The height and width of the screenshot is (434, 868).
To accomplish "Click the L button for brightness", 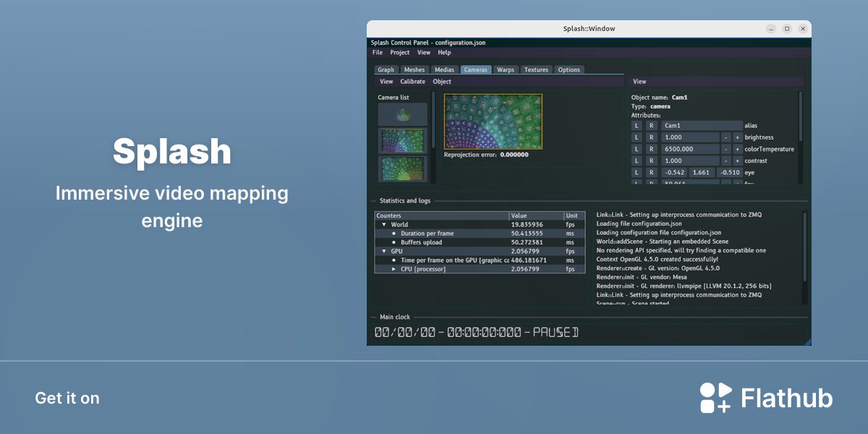I will click(x=637, y=137).
